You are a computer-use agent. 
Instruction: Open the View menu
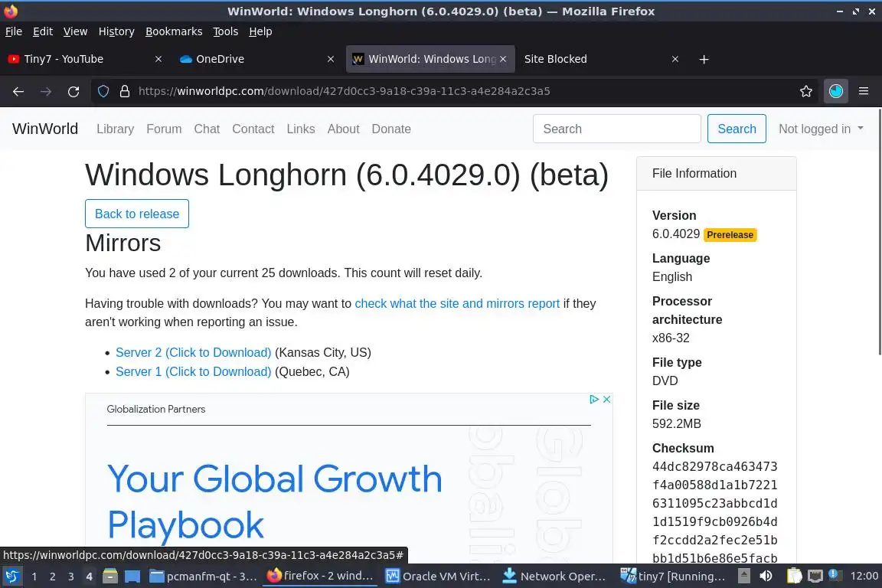[x=75, y=31]
